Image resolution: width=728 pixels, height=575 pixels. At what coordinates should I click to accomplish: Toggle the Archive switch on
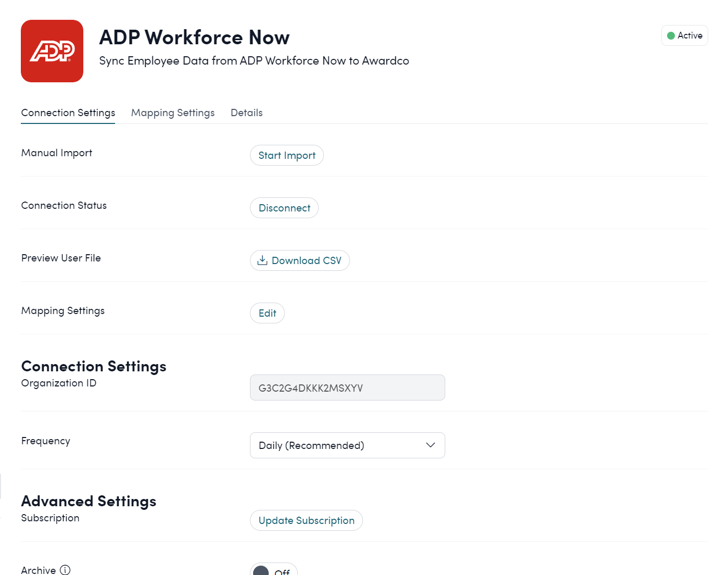click(273, 571)
